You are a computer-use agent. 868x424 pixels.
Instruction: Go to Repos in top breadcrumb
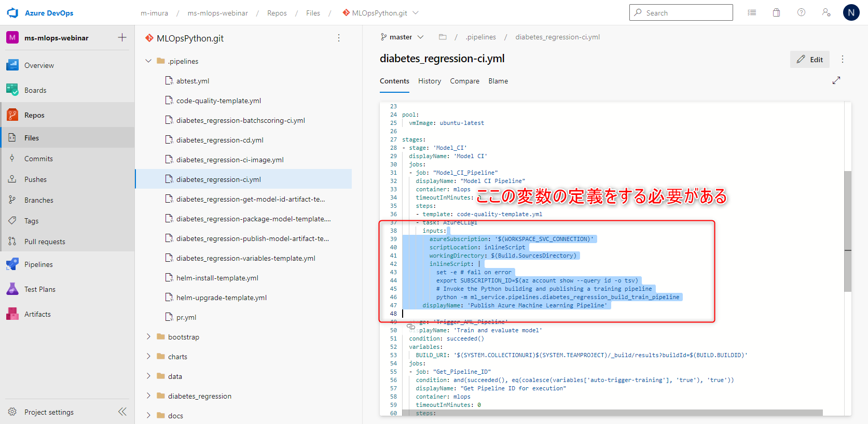(x=277, y=13)
